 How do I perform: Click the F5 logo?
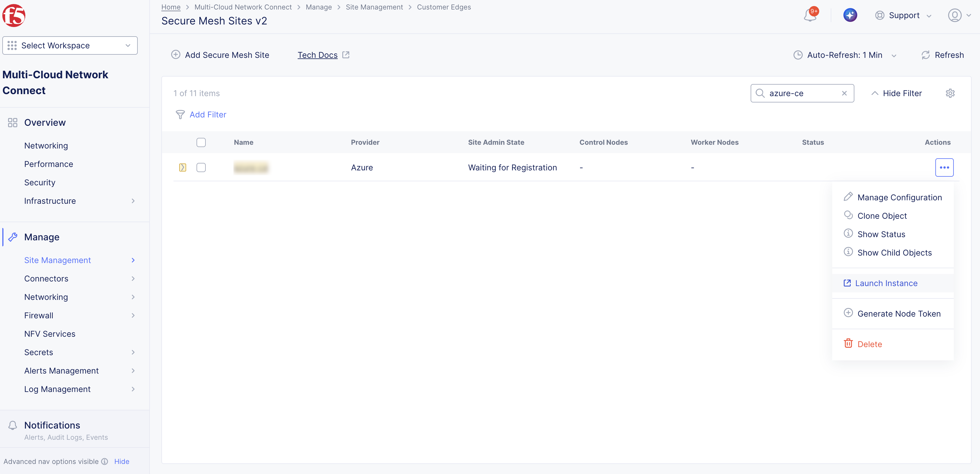14,15
